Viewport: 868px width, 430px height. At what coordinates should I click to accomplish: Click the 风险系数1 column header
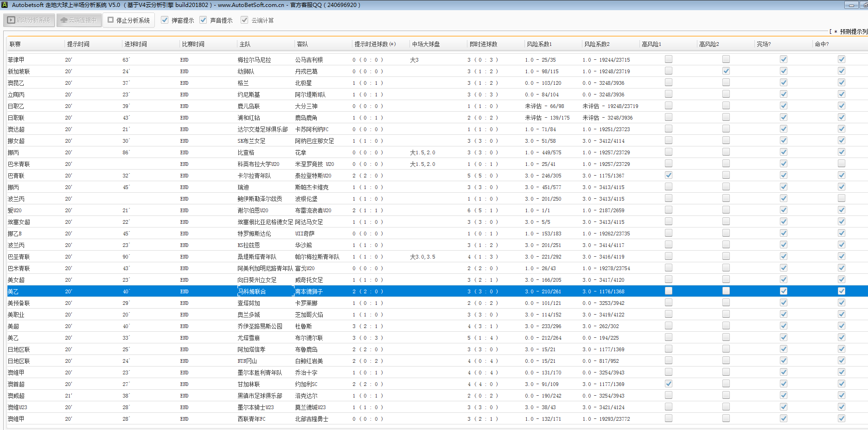coord(539,44)
